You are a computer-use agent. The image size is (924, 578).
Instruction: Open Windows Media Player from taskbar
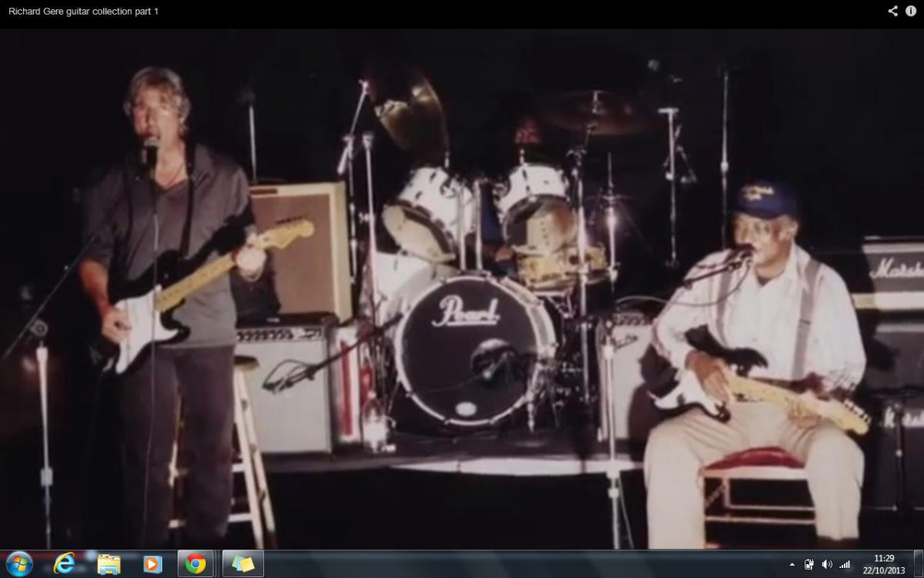[x=152, y=563]
